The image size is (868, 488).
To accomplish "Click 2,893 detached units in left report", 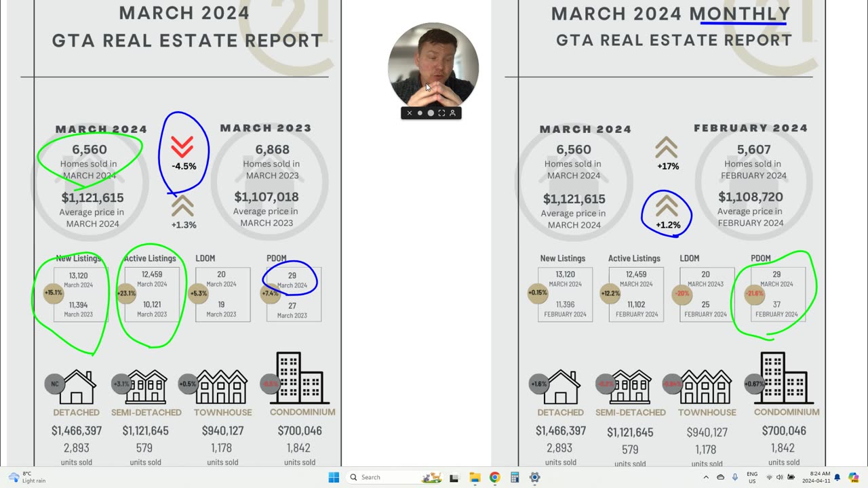I will pos(76,448).
